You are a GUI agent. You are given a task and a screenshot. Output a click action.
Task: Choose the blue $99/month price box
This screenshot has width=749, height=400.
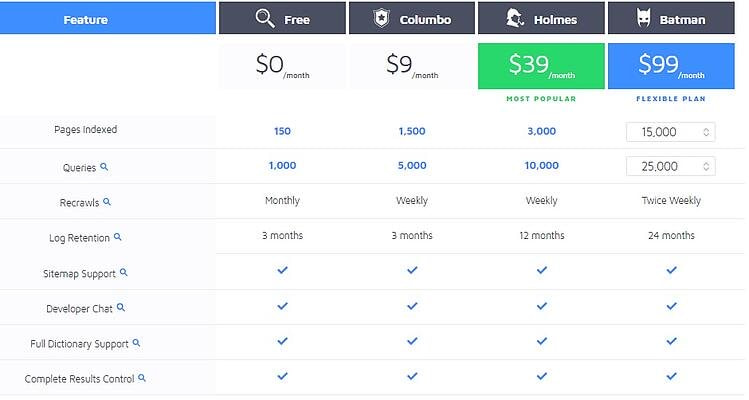click(671, 66)
